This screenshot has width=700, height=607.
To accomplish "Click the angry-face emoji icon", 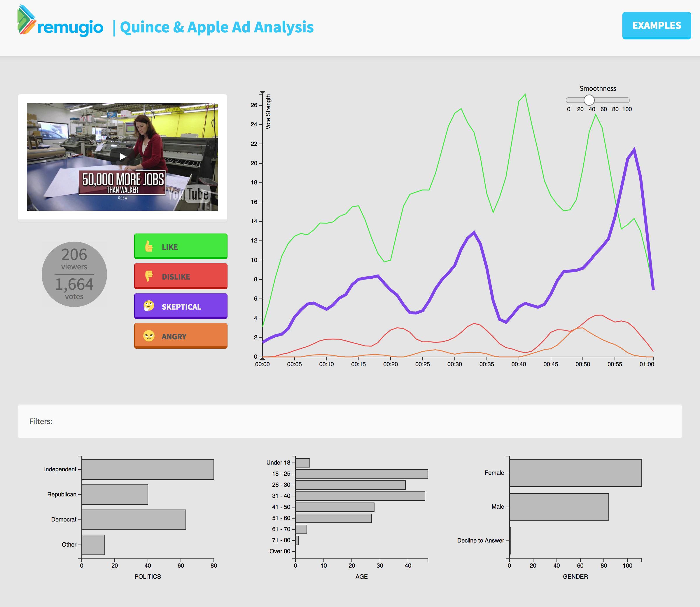I will coord(149,336).
